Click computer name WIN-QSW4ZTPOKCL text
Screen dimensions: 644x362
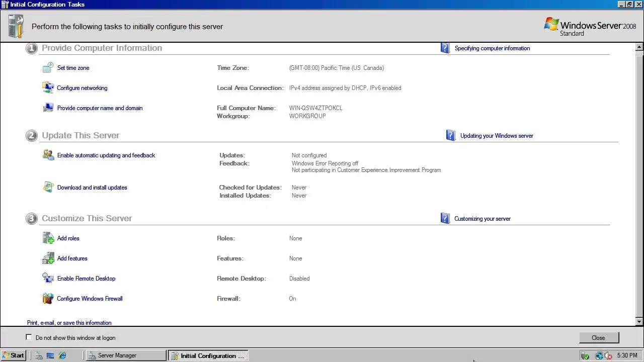tap(316, 108)
